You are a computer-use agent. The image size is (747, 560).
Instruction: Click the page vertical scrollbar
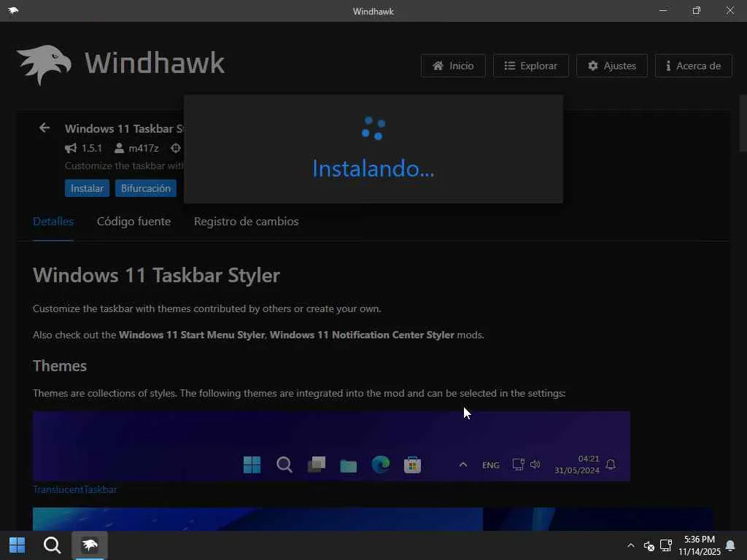[x=743, y=124]
